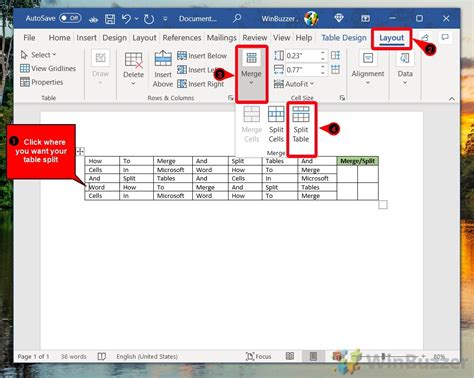Click the Save icon in title bar

(x=110, y=19)
